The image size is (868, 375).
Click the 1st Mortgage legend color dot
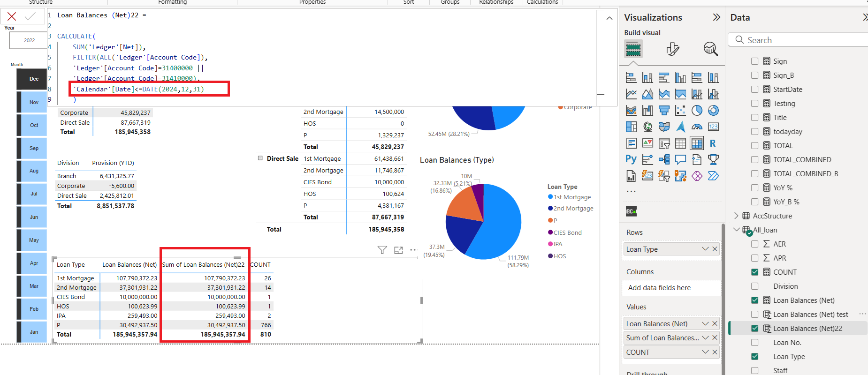(x=550, y=197)
